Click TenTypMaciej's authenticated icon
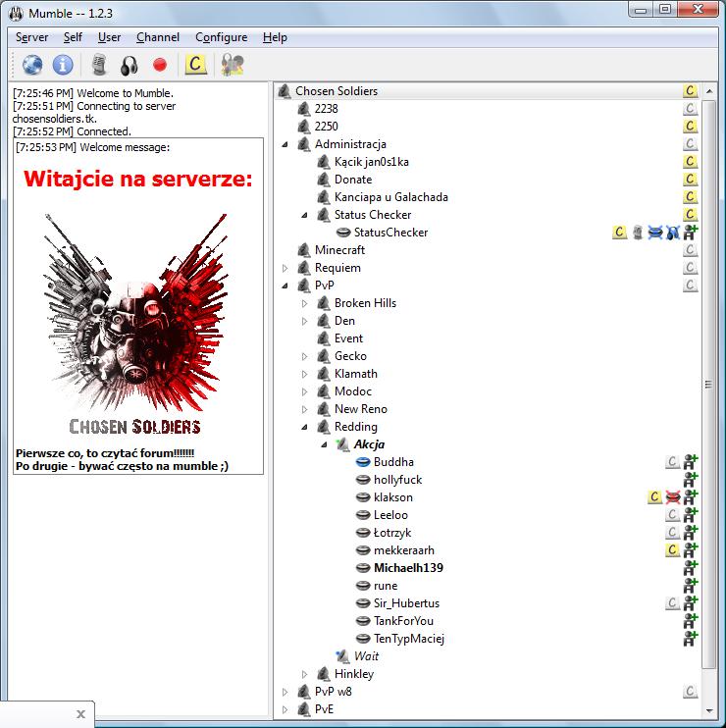This screenshot has width=726, height=728. [x=691, y=638]
